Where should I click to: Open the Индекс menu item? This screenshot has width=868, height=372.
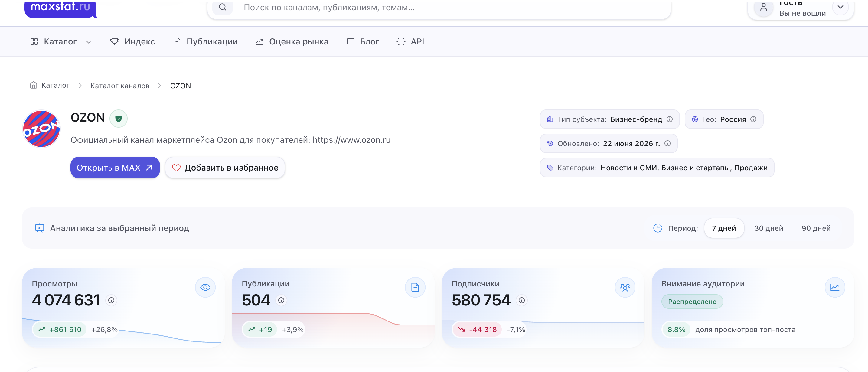click(x=132, y=41)
